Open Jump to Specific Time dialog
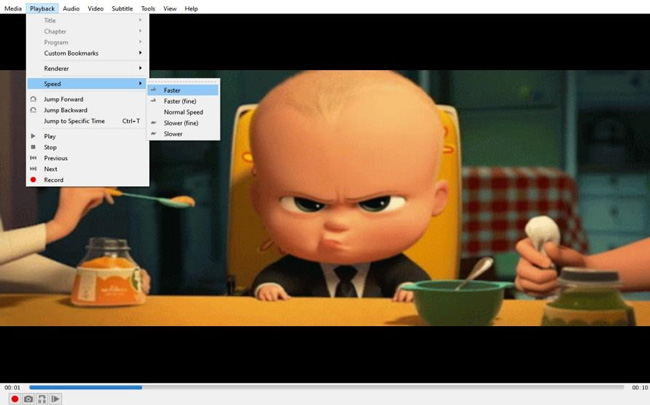 [x=87, y=121]
